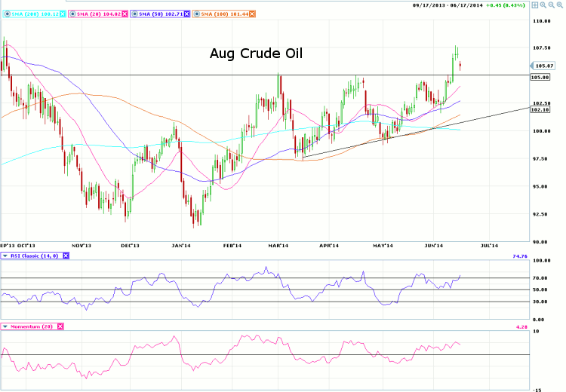Click the rightmost magnifier reset zoom icon

(560, 5)
